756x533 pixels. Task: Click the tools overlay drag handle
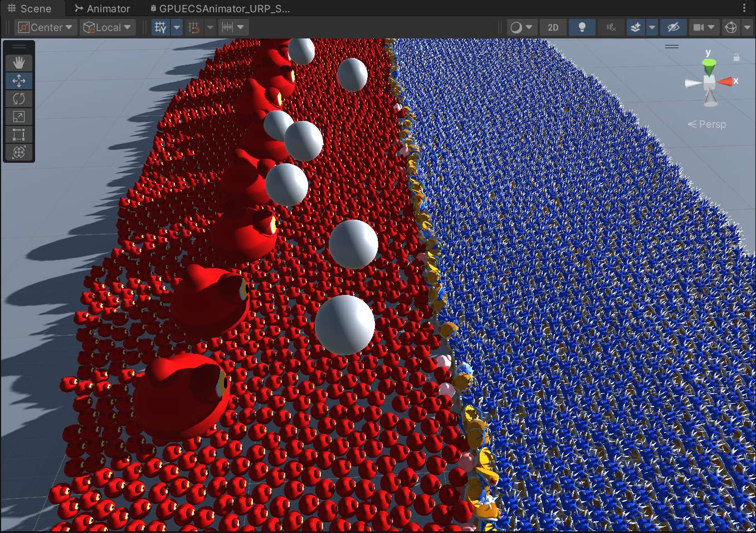[19, 47]
